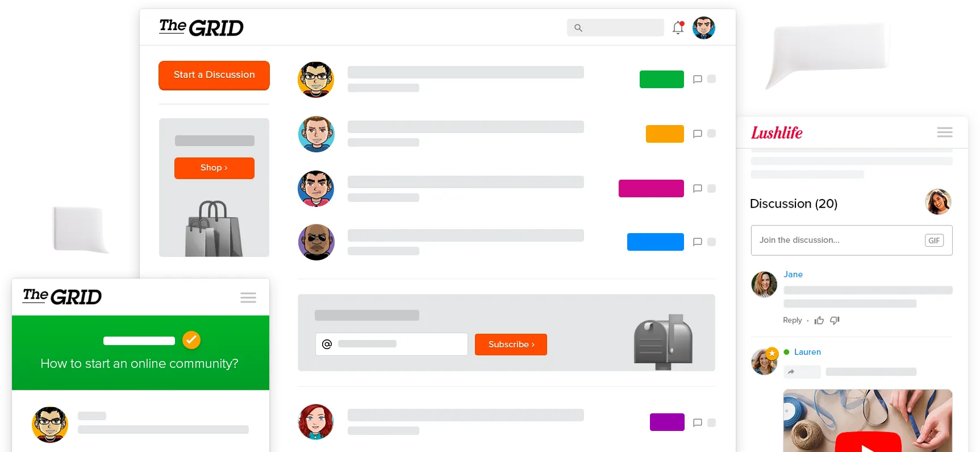Click the thumbs-down icon under Jane's comment
Viewport: 980px width, 452px height.
click(835, 321)
